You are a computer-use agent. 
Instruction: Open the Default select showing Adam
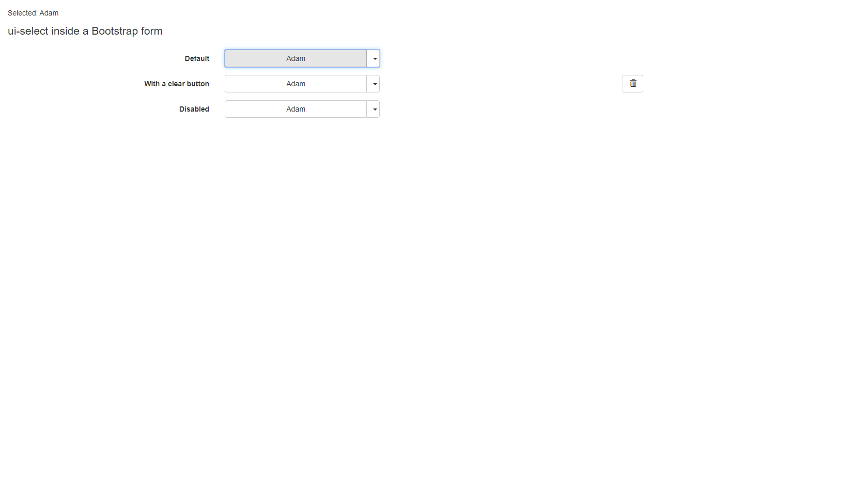coord(296,58)
